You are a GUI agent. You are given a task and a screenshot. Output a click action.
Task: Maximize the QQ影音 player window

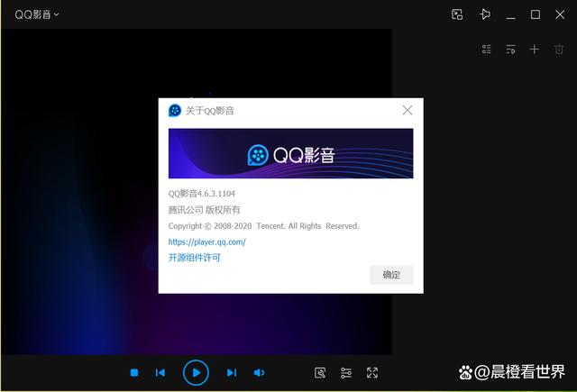click(x=536, y=14)
